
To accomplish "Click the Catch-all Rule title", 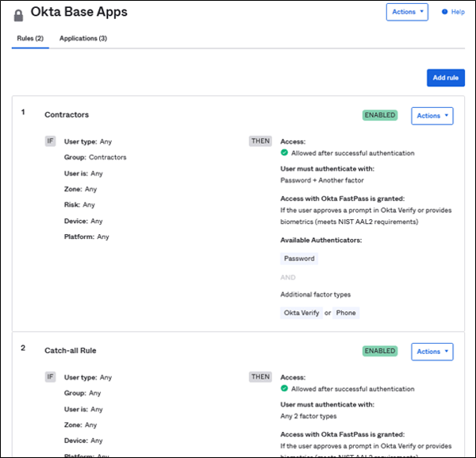I will 71,351.
